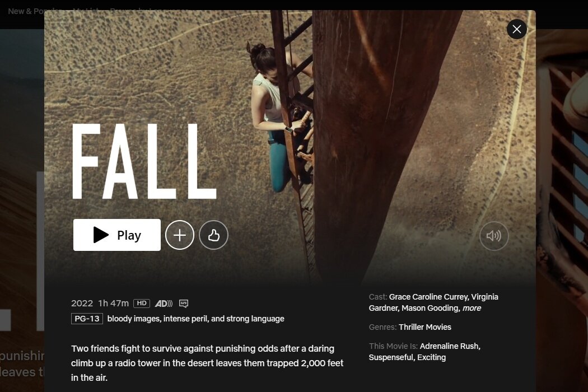Click the HD quality badge
588x392 pixels.
(141, 304)
